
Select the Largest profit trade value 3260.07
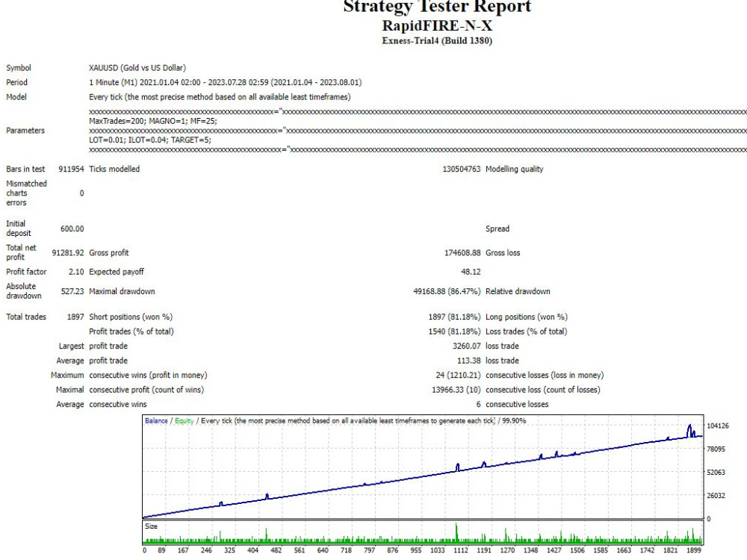click(466, 346)
